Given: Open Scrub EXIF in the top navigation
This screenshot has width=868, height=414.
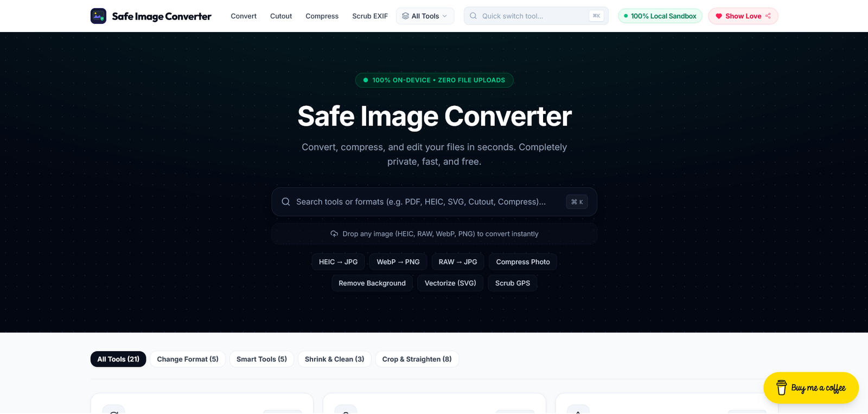Looking at the screenshot, I should (x=370, y=16).
